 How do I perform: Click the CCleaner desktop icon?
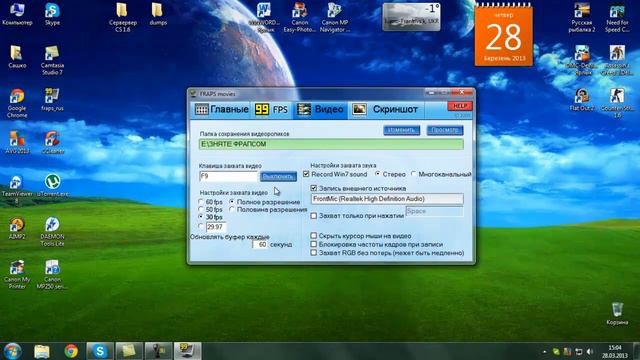click(x=52, y=142)
